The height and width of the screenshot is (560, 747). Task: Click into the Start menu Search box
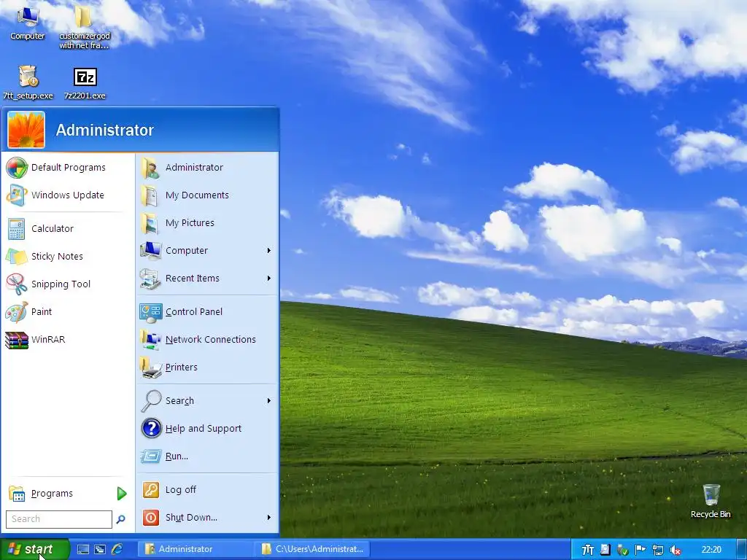tap(59, 519)
